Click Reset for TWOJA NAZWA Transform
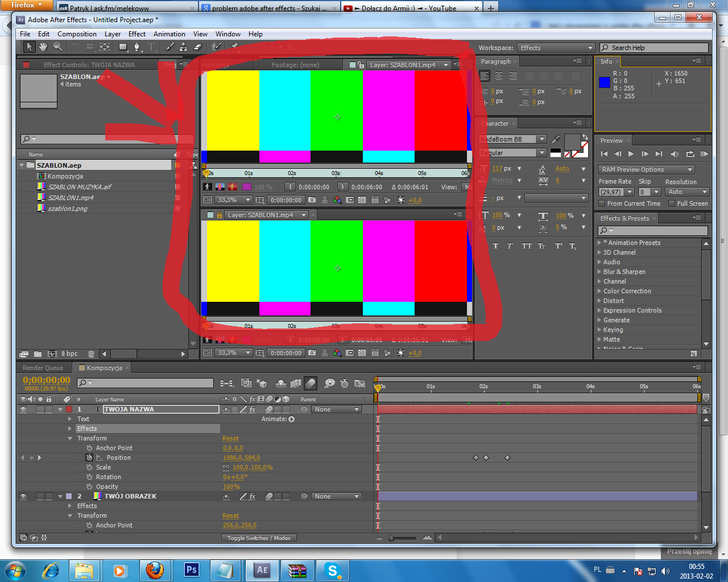This screenshot has width=728, height=582. coord(230,438)
